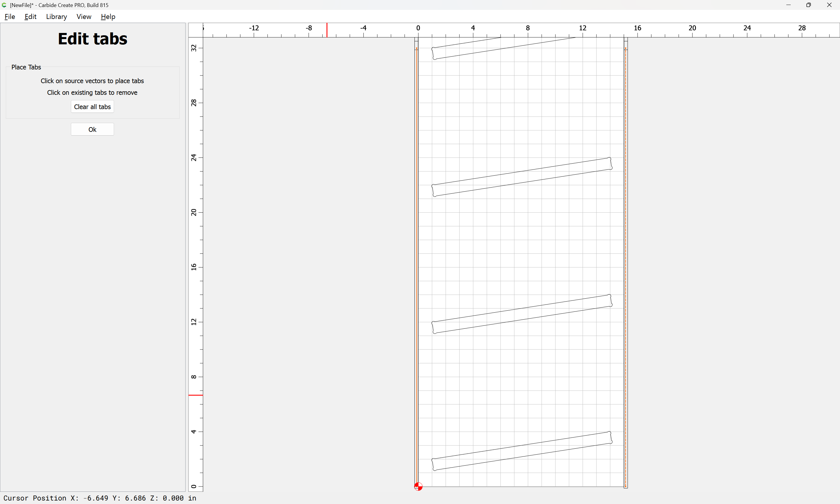Viewport: 840px width, 504px height.
Task: Minimize the Carbide Create window
Action: (788, 5)
